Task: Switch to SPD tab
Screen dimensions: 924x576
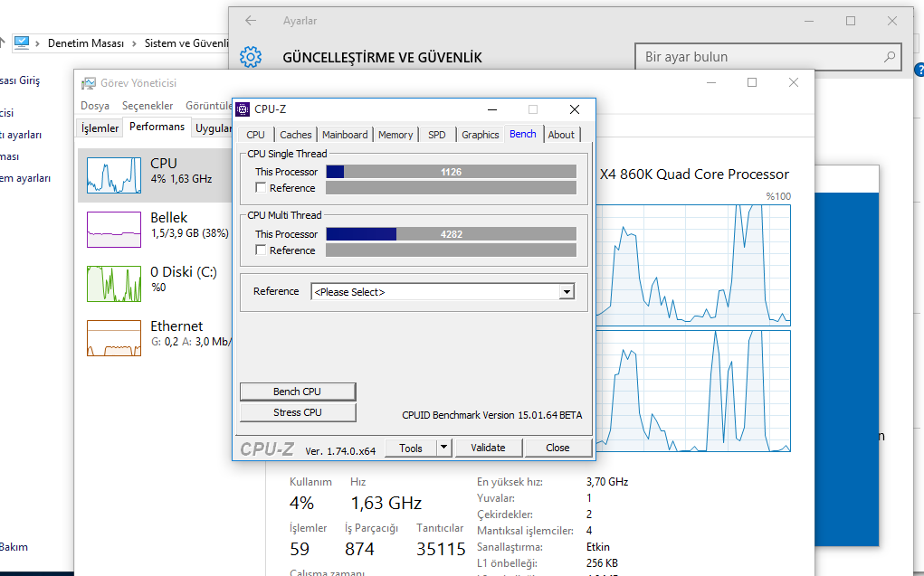Action: [x=437, y=135]
